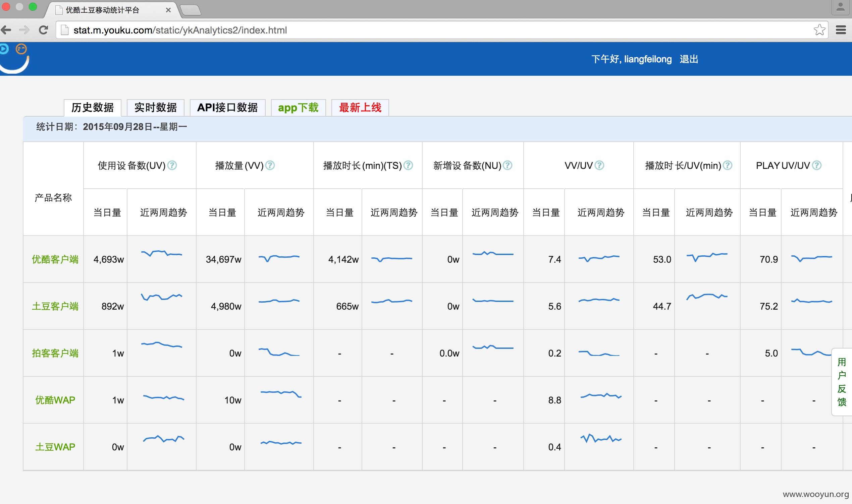Open a new browser tab
Screen dimensions: 852x504
pyautogui.click(x=191, y=10)
